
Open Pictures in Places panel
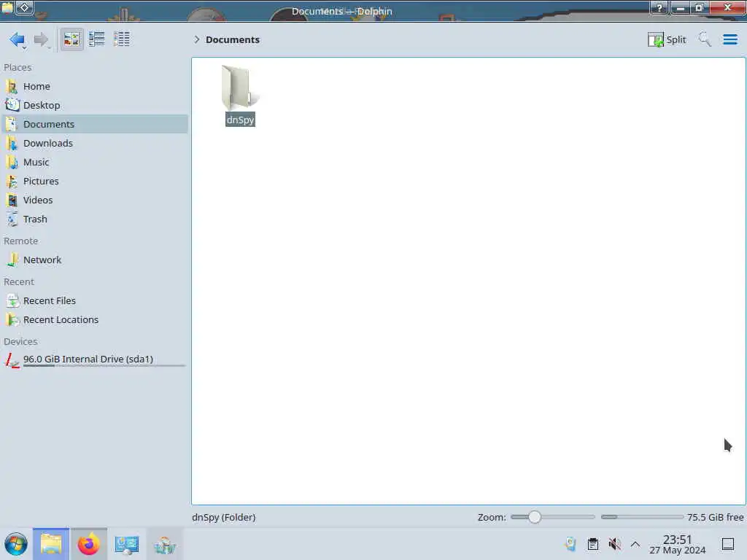point(94,182)
